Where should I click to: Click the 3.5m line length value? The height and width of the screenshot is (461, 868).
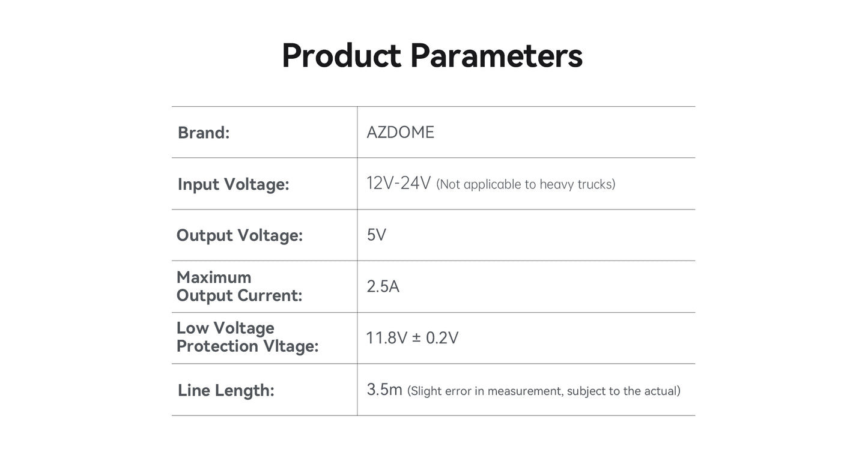[x=384, y=390]
